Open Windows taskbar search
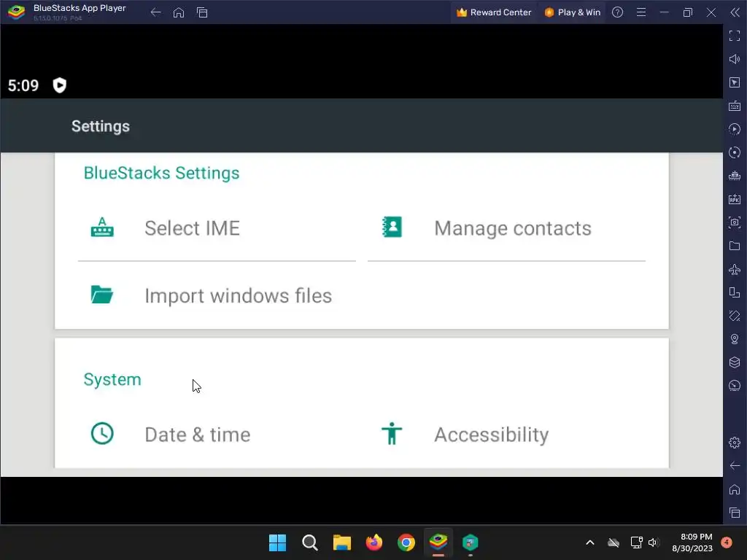Screen dimensions: 747x560 tap(309, 542)
